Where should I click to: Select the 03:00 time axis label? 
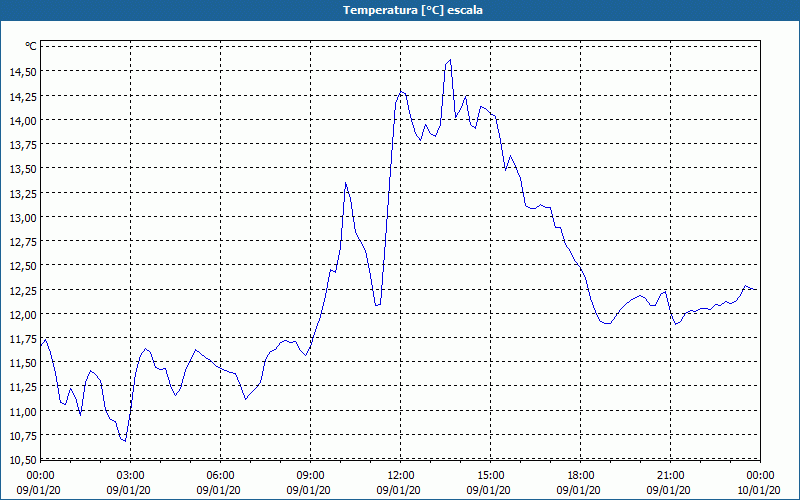(x=131, y=476)
